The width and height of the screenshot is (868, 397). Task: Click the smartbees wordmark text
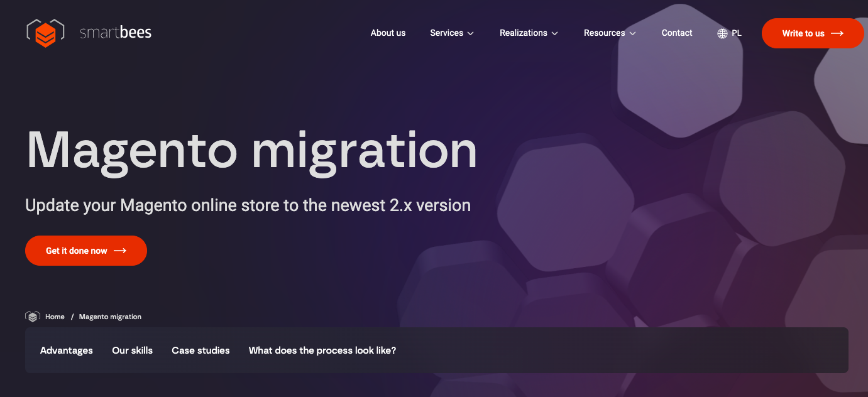116,33
